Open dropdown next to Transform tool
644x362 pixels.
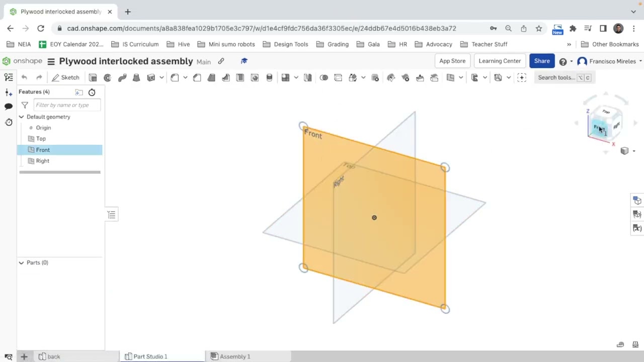[363, 77]
